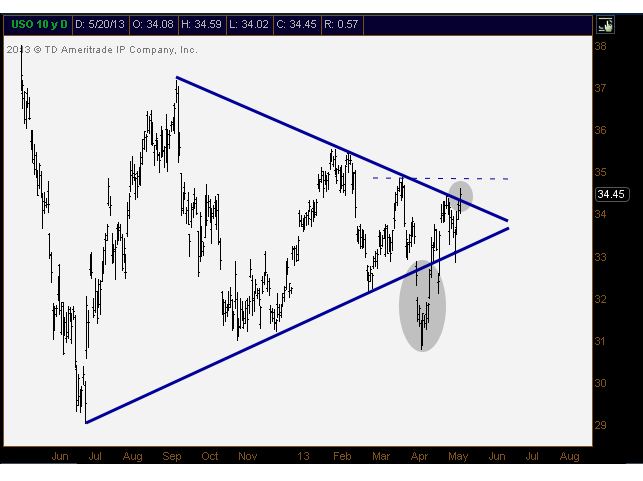Click the Oct time axis label
This screenshot has height=481, width=643.
210,456
